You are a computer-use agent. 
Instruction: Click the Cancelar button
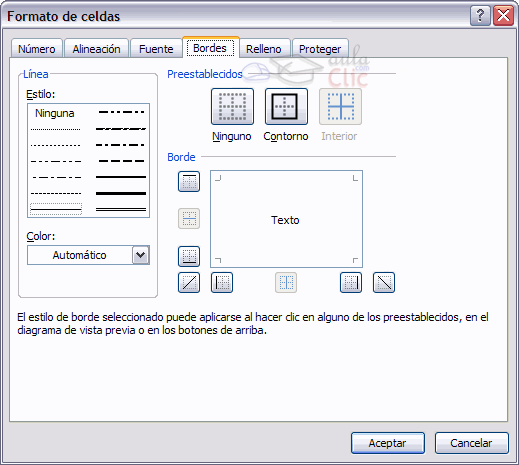[472, 443]
